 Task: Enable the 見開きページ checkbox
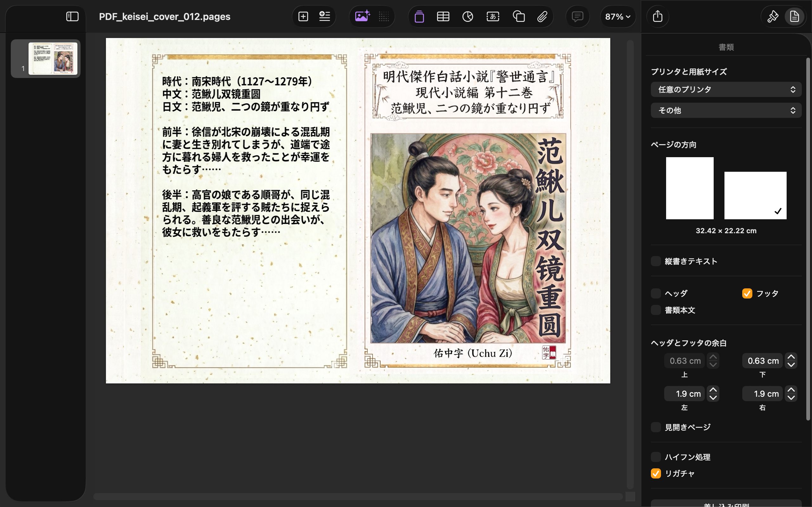click(x=656, y=427)
